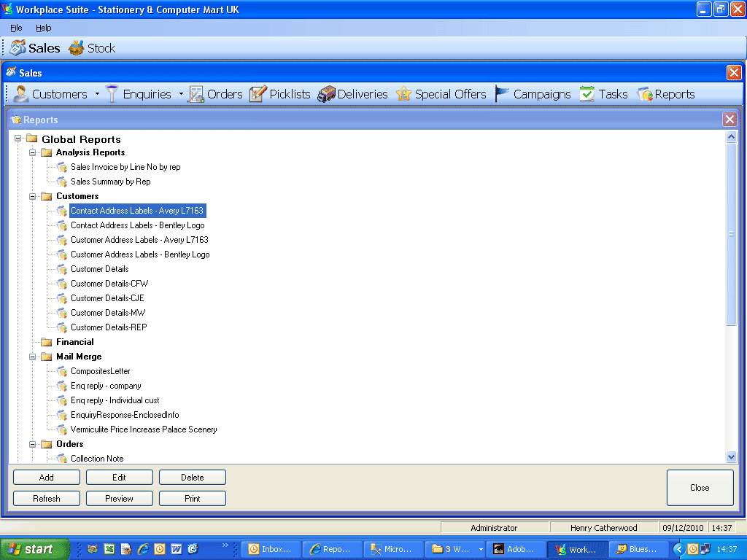Click the Add button
The width and height of the screenshot is (747, 560).
tap(47, 477)
